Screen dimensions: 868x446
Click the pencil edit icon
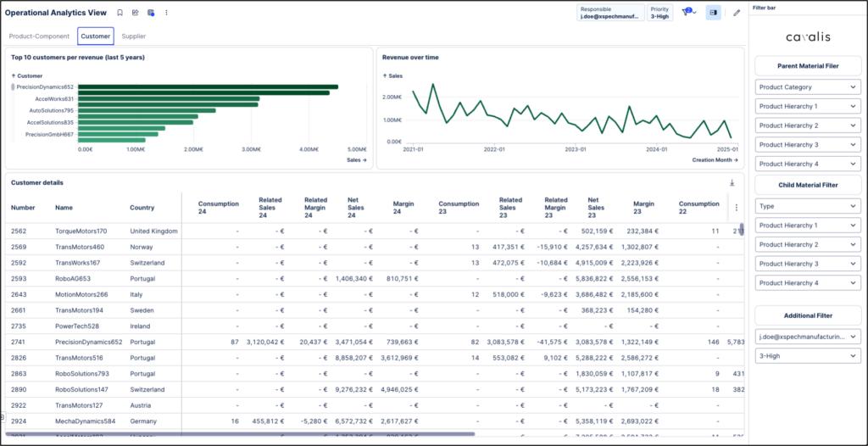tap(737, 13)
